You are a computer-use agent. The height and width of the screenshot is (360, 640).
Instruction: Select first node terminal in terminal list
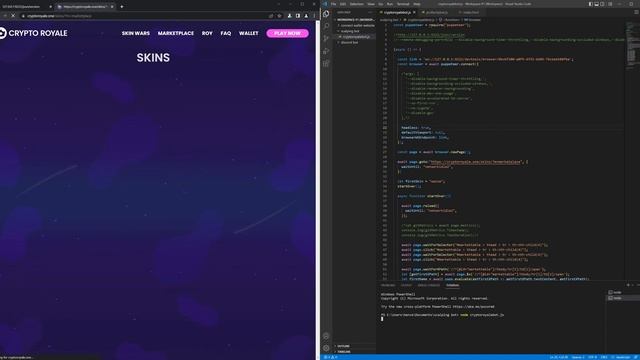pos(622,292)
